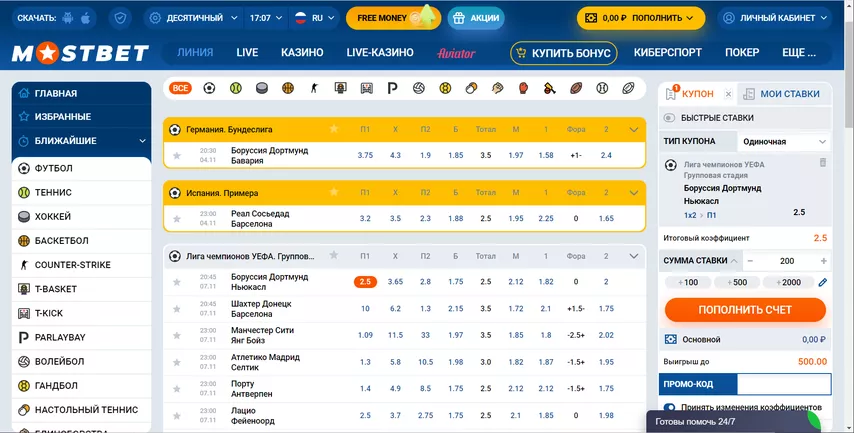Select the hockey puck icon in sports filter bar
Image resolution: width=854 pixels, height=433 pixels.
click(x=262, y=88)
